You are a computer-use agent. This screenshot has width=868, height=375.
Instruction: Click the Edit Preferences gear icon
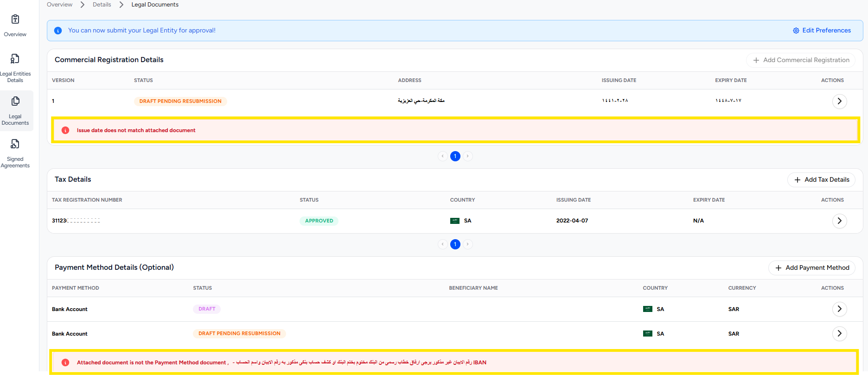tap(796, 31)
